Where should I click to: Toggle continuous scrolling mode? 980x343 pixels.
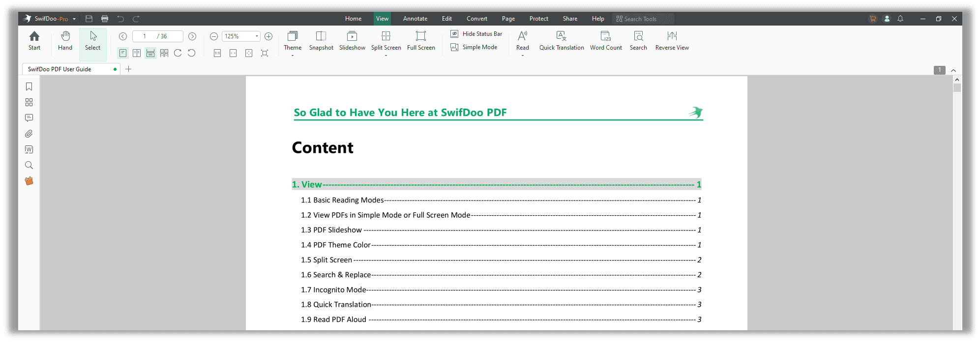pyautogui.click(x=150, y=53)
